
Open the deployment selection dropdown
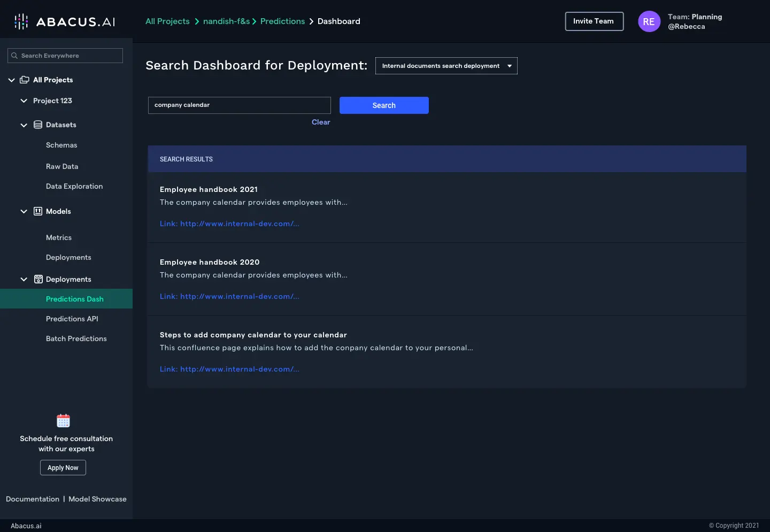click(446, 66)
